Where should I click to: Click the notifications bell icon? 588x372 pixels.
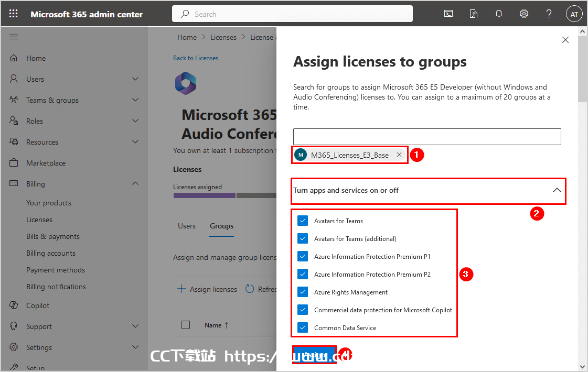pos(499,14)
